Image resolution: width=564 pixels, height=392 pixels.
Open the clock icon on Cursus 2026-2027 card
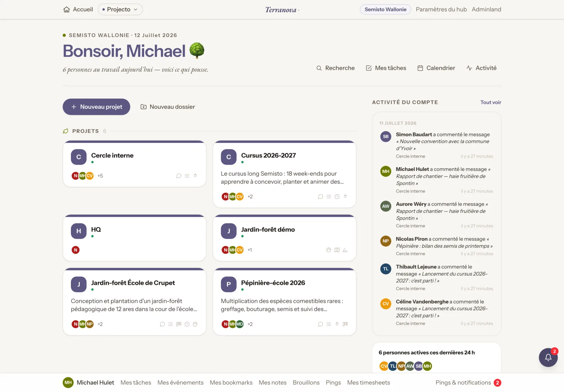point(337,197)
